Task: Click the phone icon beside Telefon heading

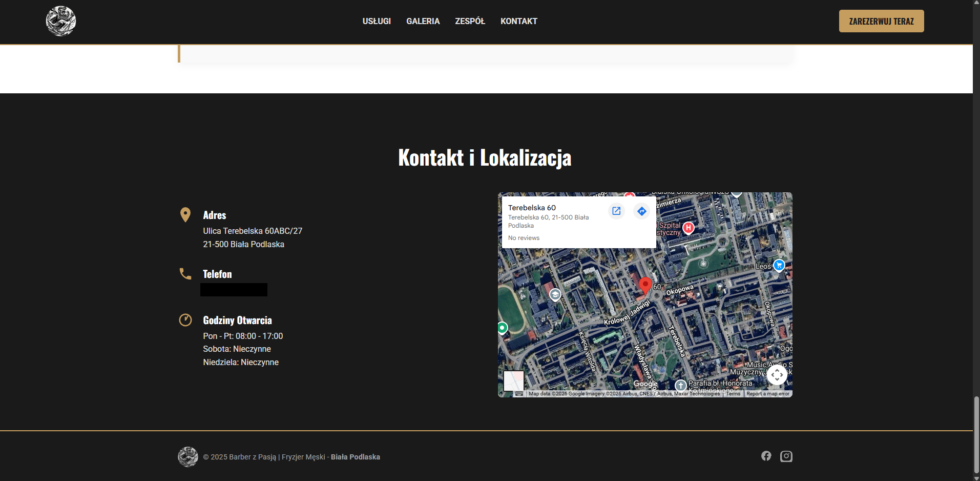Action: [x=185, y=273]
